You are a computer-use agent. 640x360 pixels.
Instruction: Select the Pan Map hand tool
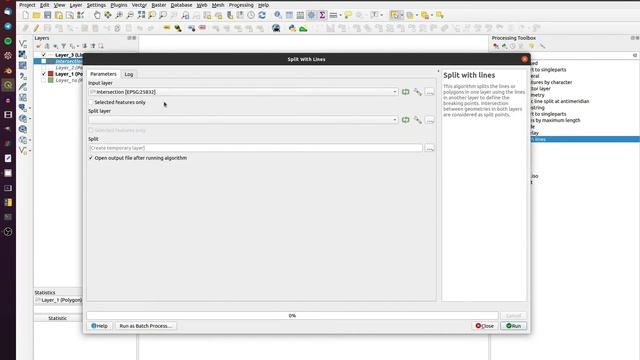[97, 15]
